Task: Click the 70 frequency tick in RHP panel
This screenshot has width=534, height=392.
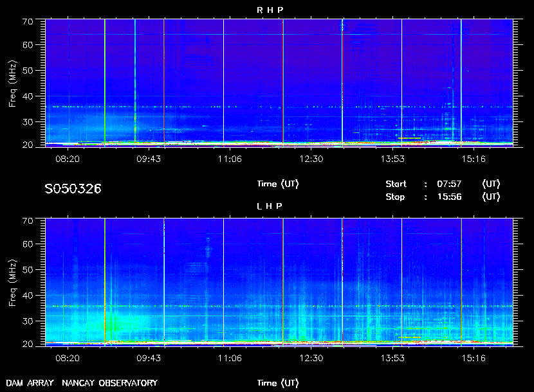Action: [28, 22]
